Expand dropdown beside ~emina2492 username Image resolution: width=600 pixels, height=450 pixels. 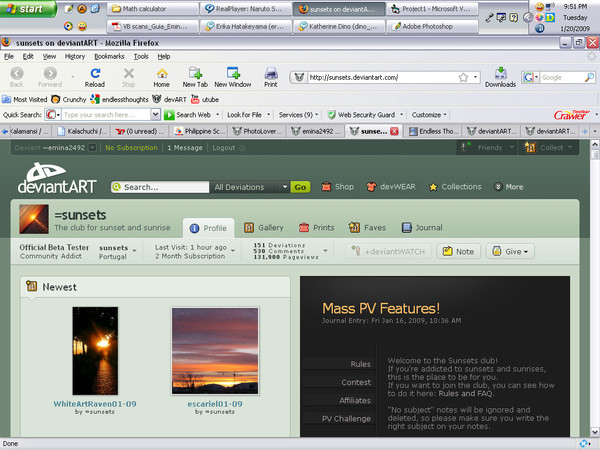tap(92, 148)
